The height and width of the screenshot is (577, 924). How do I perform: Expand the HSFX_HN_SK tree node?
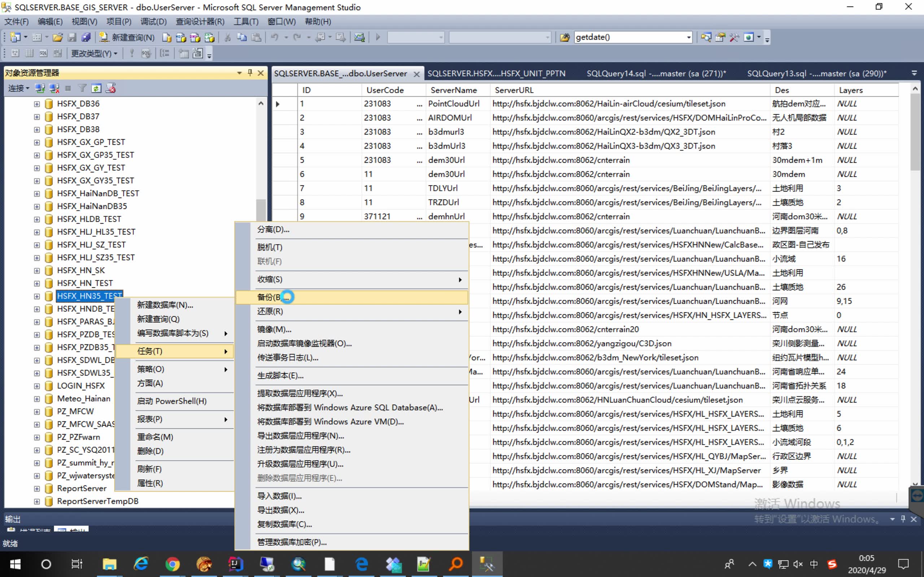click(37, 270)
